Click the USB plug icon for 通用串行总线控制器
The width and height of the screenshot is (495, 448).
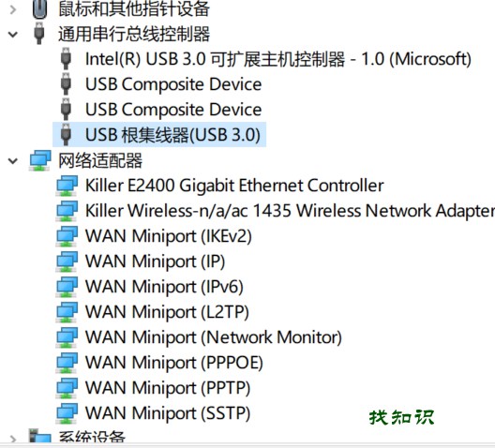point(39,33)
